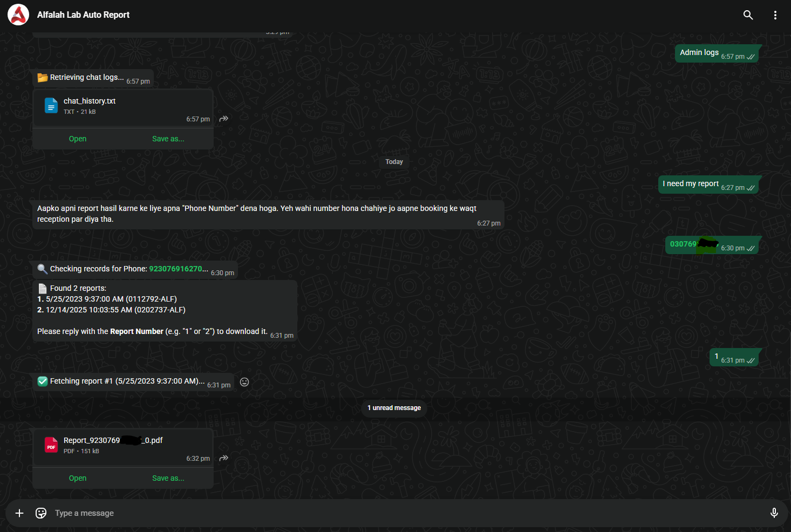Click the red PDF file icon
Screen dimensions: 791x532
51,445
